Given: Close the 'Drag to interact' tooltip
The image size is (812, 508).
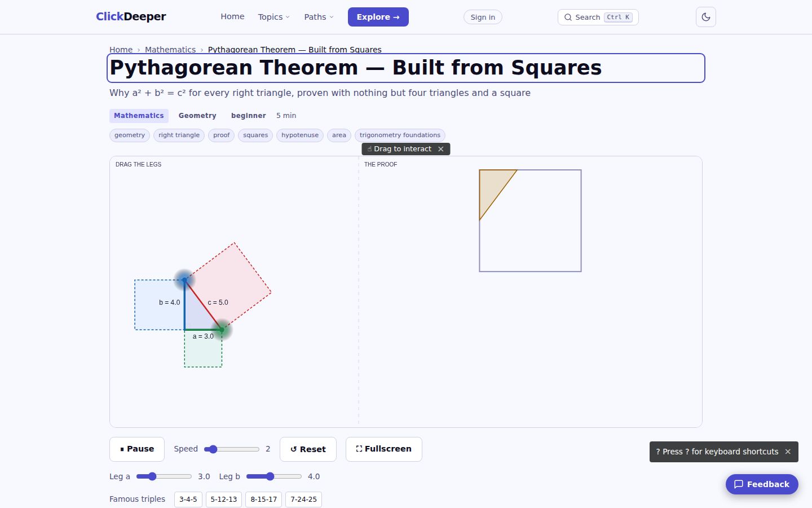Looking at the screenshot, I should tap(441, 149).
